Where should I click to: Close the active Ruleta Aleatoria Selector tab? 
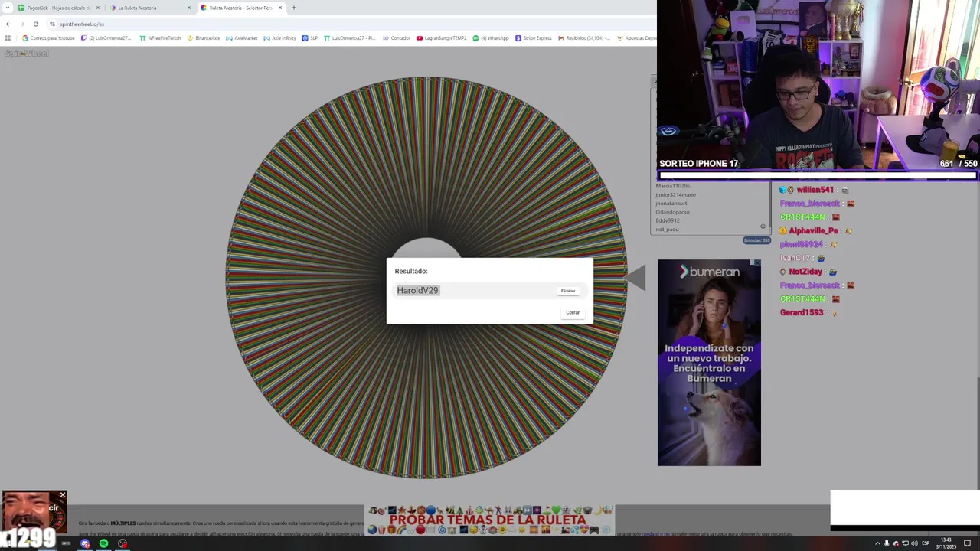[280, 8]
